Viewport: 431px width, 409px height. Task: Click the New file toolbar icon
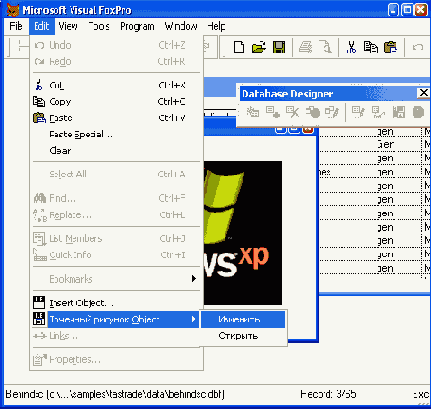[239, 47]
